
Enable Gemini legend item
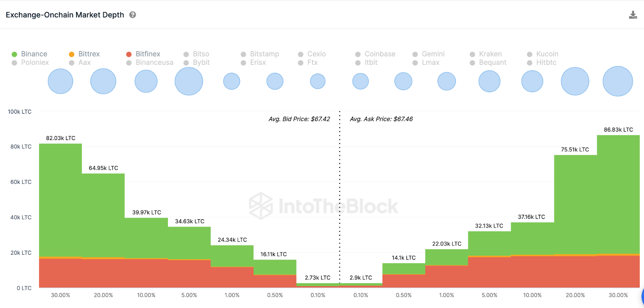pyautogui.click(x=429, y=54)
